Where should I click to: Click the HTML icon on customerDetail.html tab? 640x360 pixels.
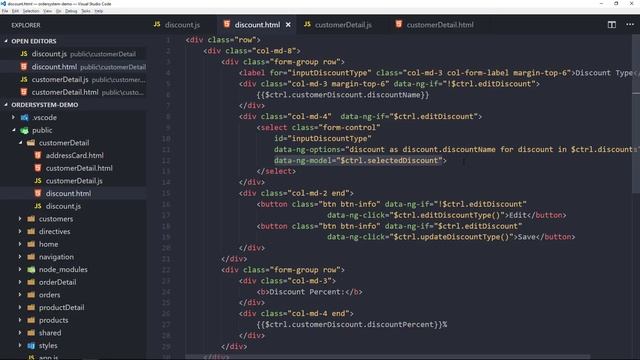coord(399,24)
